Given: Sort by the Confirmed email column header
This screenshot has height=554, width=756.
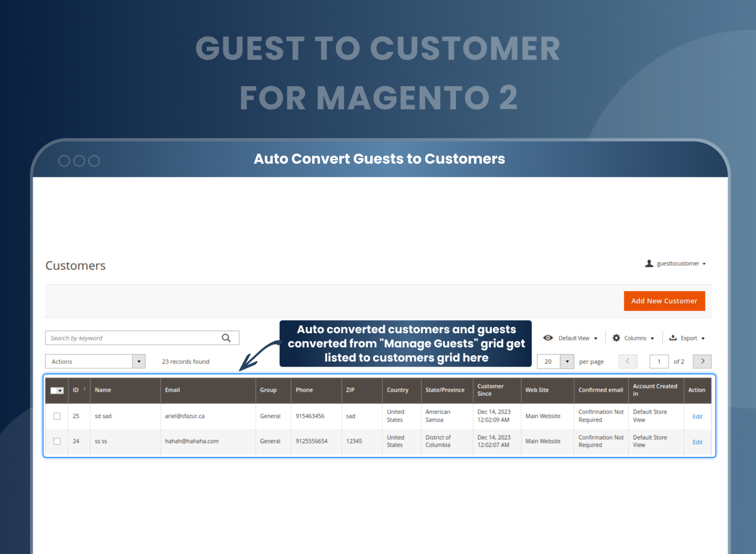Looking at the screenshot, I should point(601,390).
